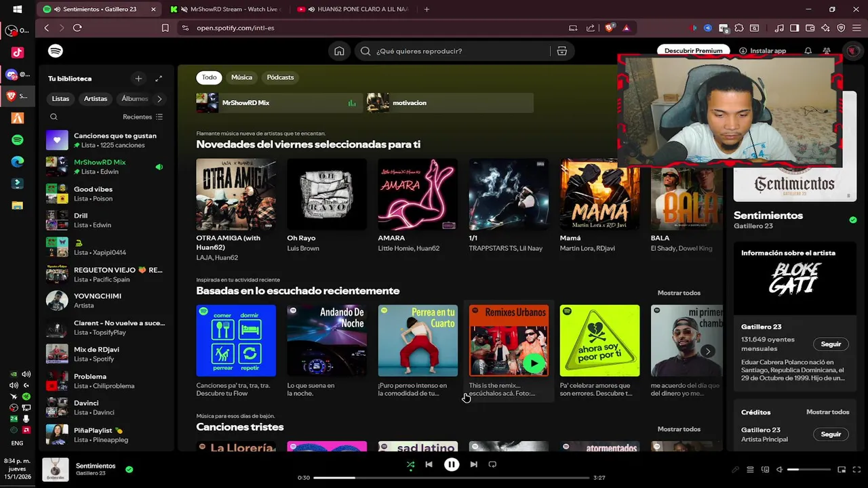The width and height of the screenshot is (868, 488).
Task: Open Spotify notifications bell
Action: 808,51
